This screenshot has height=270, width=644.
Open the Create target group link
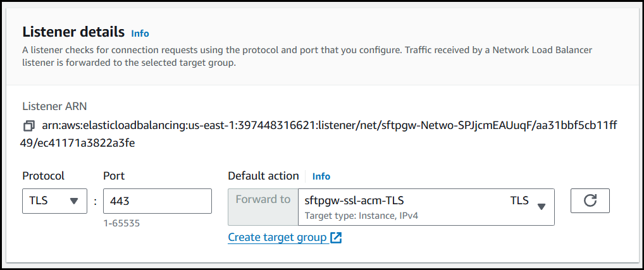(x=277, y=238)
